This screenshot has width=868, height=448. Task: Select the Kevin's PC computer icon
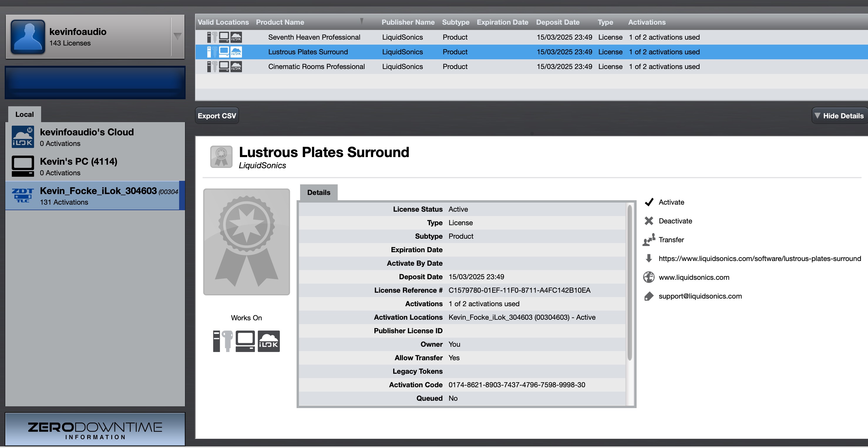(x=23, y=166)
